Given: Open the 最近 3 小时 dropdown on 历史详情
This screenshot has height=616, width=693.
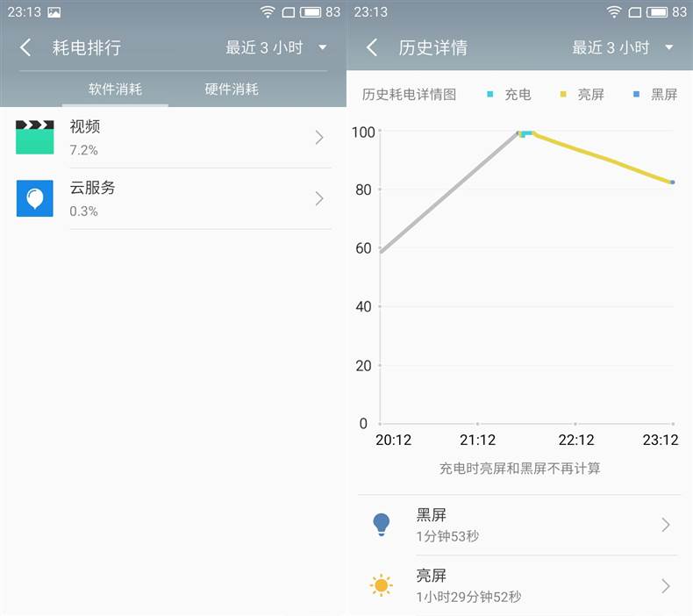Looking at the screenshot, I should pos(623,47).
